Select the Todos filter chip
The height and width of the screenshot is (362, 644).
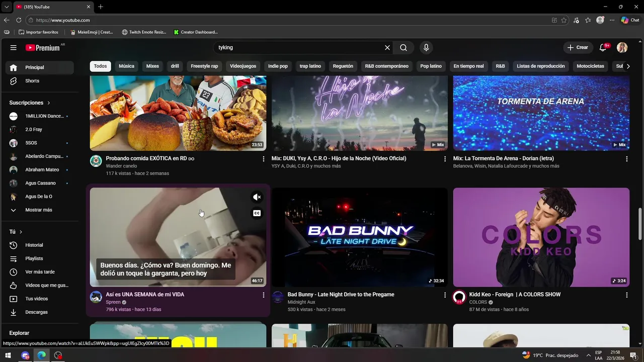pyautogui.click(x=100, y=66)
